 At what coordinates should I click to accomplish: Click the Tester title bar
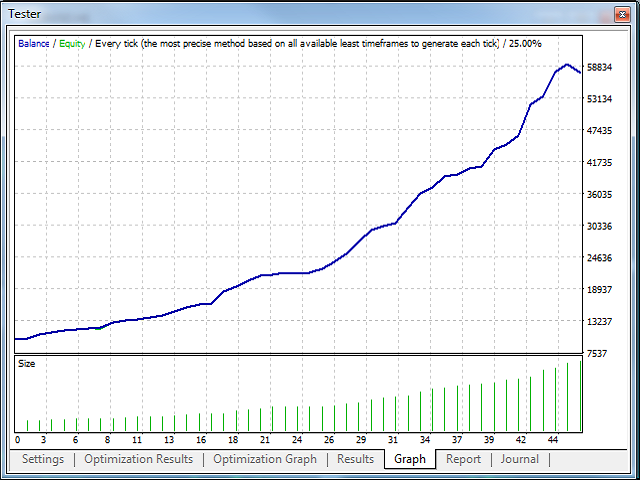(x=300, y=14)
